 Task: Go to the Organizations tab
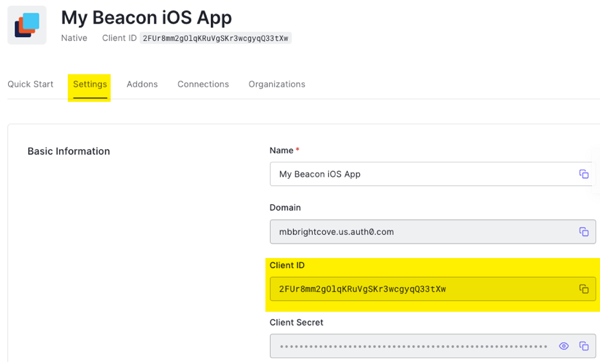click(277, 84)
